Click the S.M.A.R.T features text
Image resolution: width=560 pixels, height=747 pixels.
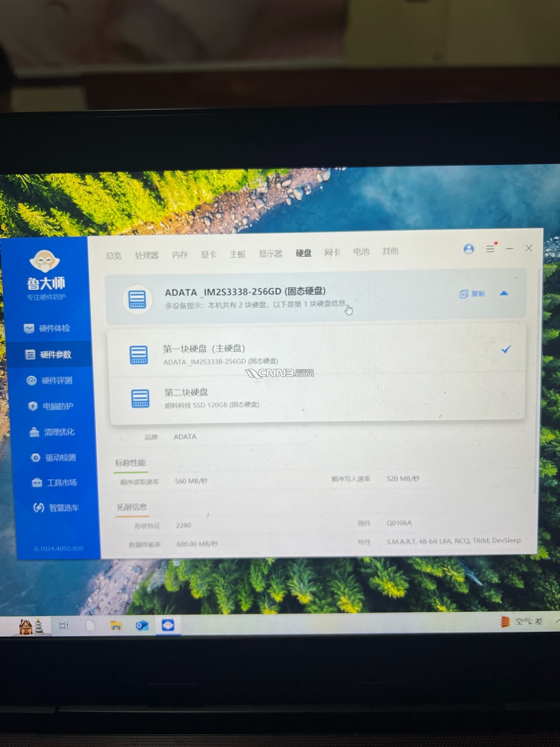point(453,541)
